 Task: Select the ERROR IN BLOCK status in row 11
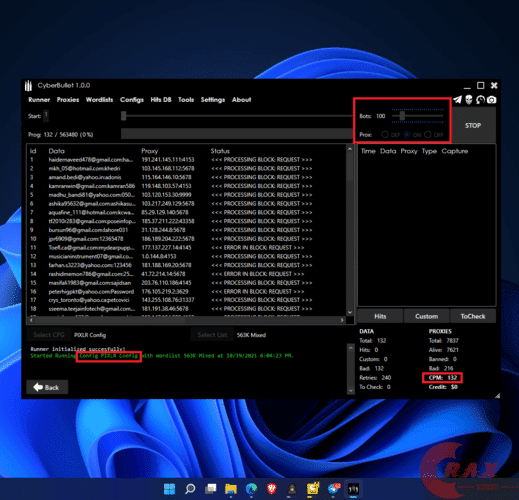point(258,248)
